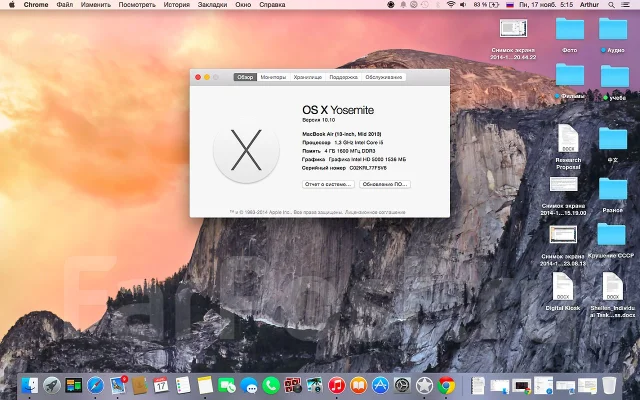Viewport: 640px width, 400px height.
Task: Open Mail app with red badge
Action: pos(118,385)
